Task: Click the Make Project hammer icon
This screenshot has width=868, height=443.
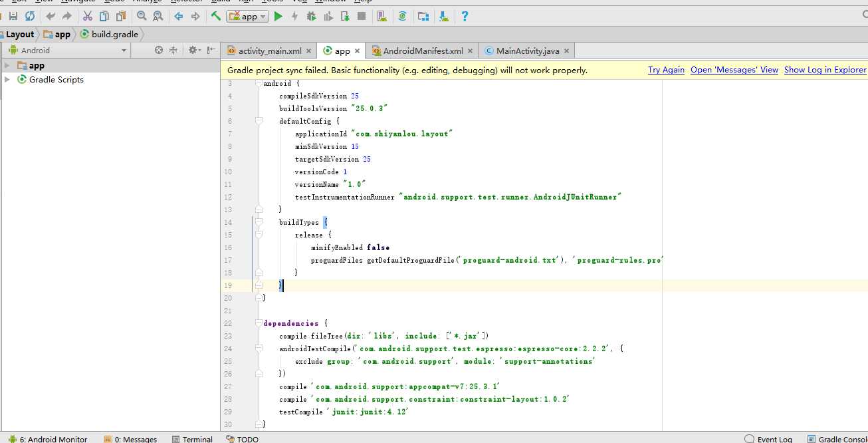Action: pos(216,17)
